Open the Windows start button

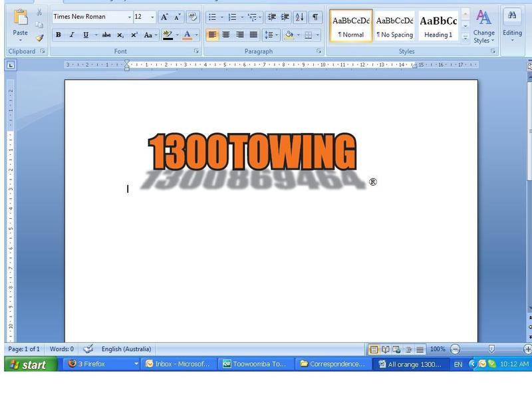pos(31,364)
